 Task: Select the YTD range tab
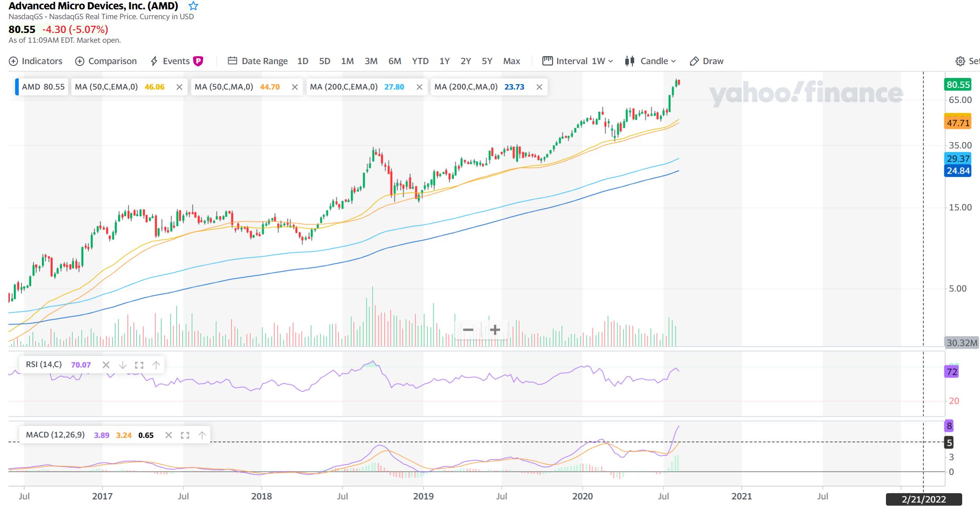[x=420, y=61]
